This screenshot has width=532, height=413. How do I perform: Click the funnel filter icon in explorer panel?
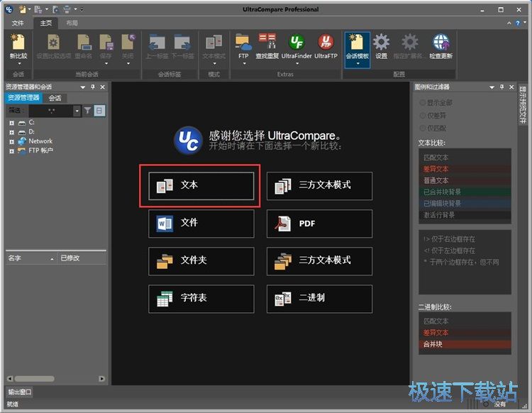[x=87, y=110]
